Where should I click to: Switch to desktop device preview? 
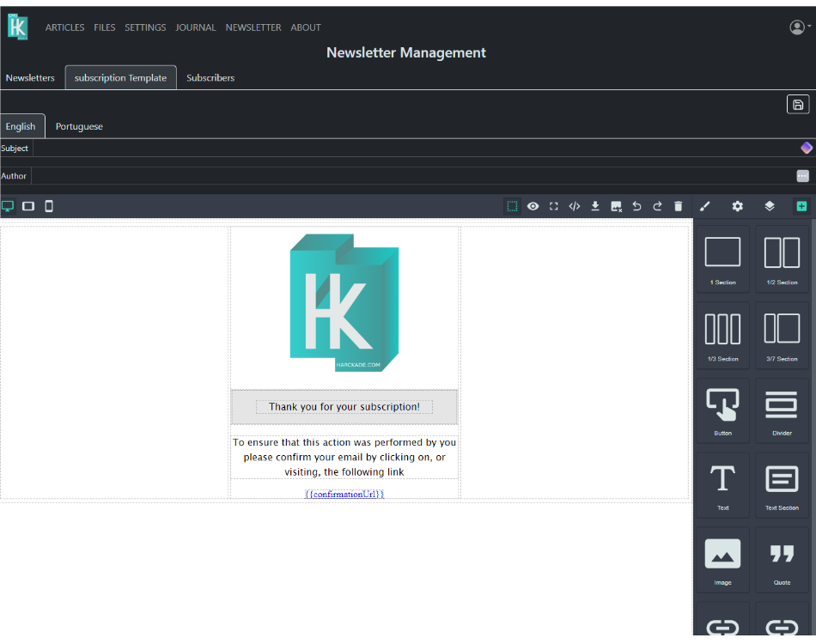[x=8, y=206]
